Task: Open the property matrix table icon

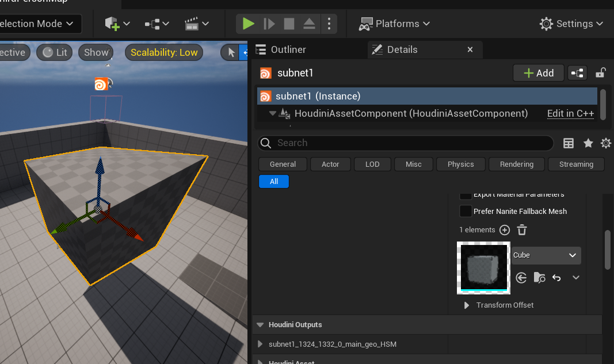Action: tap(568, 143)
